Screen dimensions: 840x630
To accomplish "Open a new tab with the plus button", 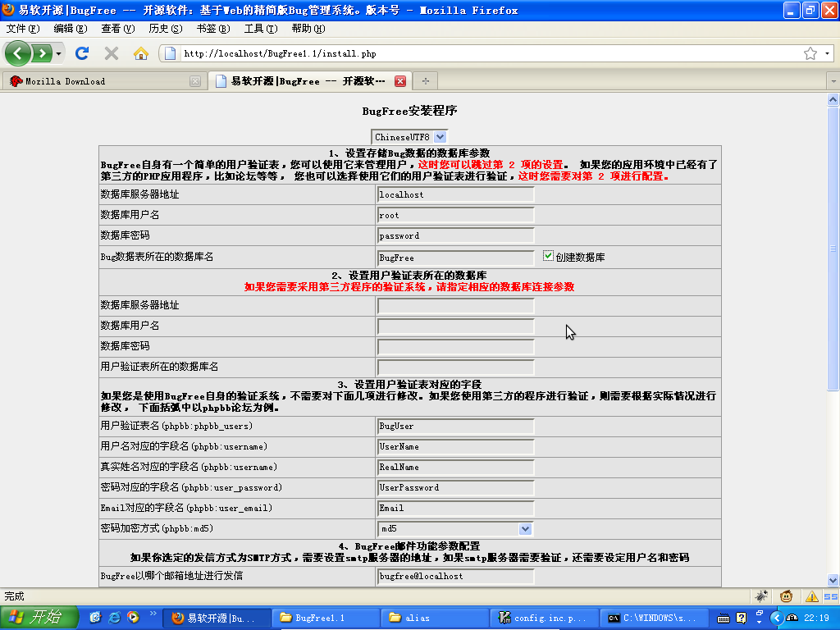I will (426, 81).
